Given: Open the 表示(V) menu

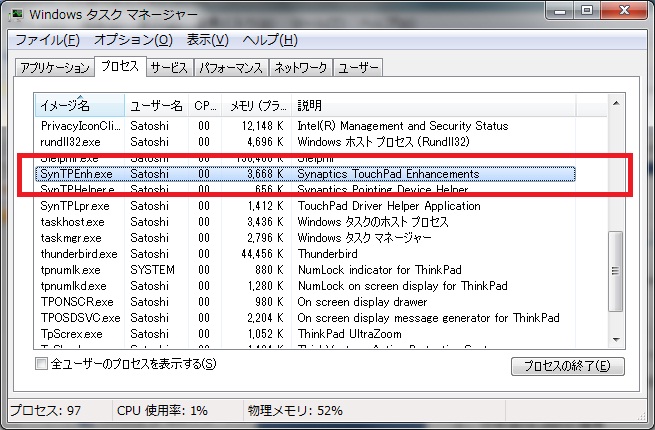Looking at the screenshot, I should coord(208,40).
